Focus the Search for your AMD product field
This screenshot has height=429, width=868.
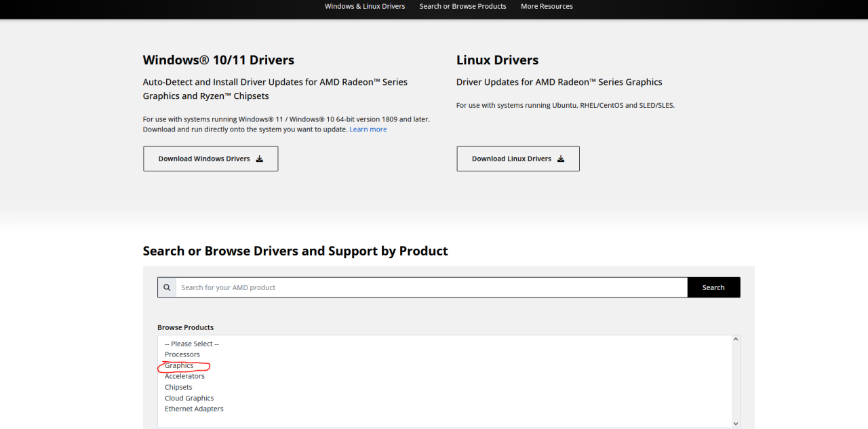[431, 287]
